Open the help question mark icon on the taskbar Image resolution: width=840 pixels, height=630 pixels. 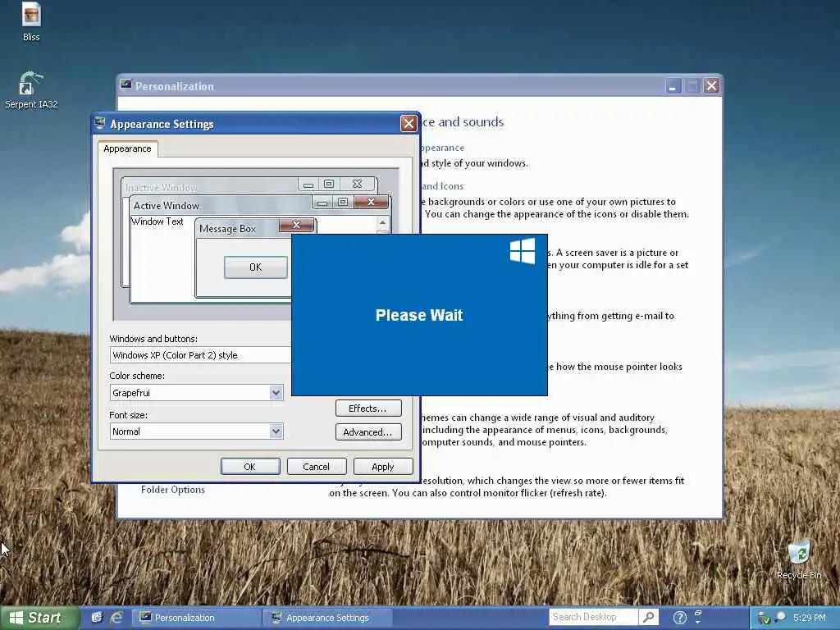(679, 618)
